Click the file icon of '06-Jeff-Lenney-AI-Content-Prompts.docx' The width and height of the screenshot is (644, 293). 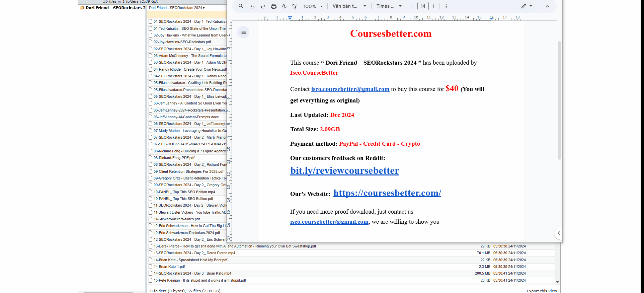click(x=151, y=117)
